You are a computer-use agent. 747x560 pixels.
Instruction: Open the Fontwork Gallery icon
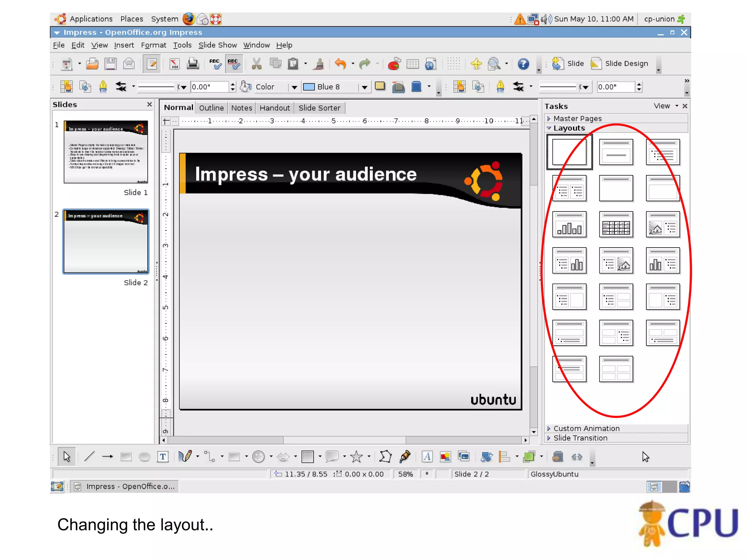(x=427, y=456)
